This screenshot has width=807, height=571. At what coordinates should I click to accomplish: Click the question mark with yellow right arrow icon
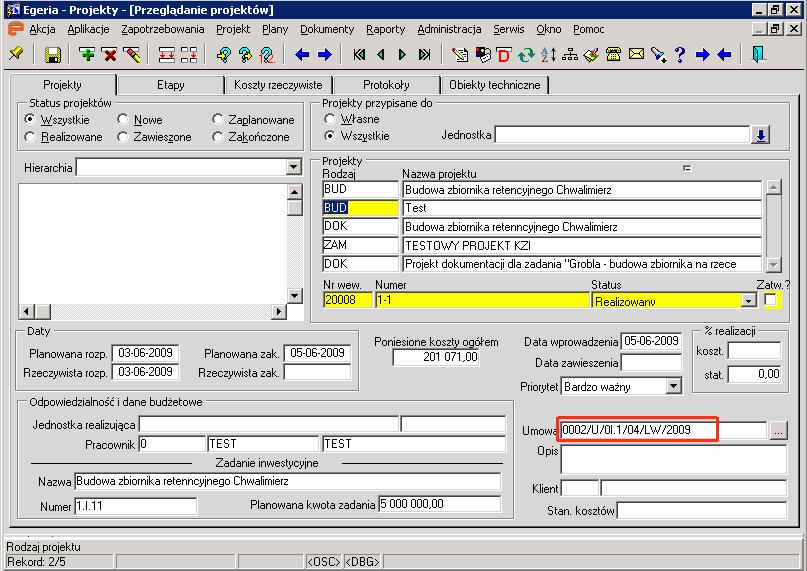pos(245,55)
